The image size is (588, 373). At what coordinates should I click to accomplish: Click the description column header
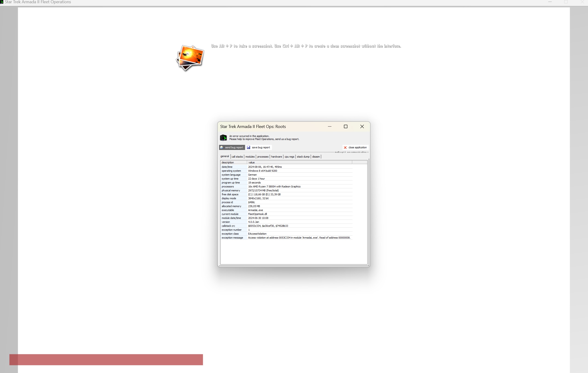(234, 162)
